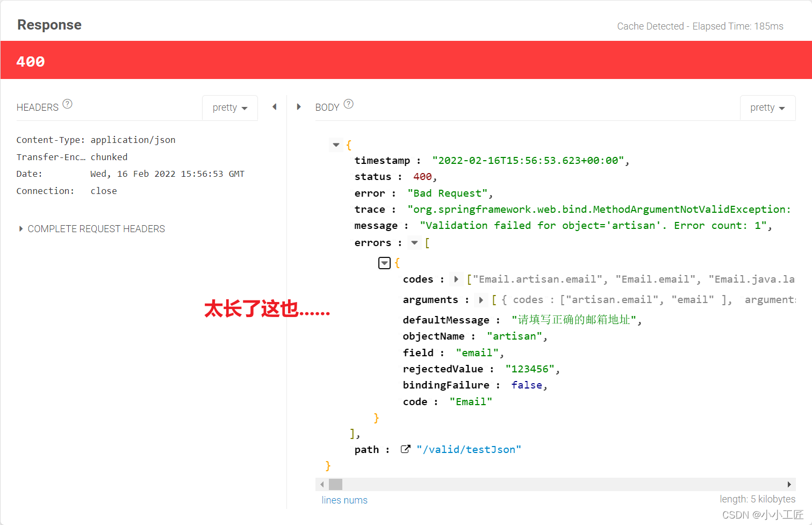This screenshot has width=812, height=525.
Task: Select the HEADERS section label
Action: [37, 107]
